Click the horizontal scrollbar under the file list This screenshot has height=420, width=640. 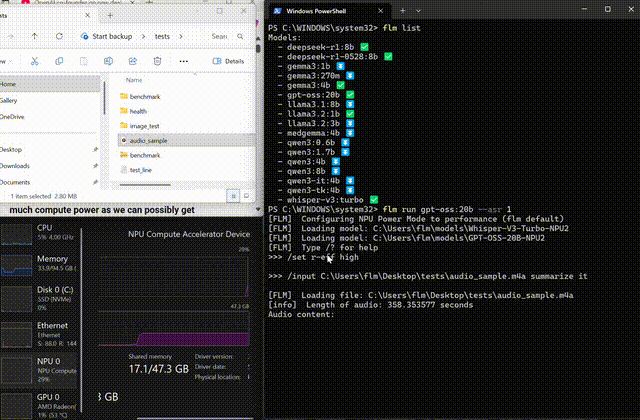(145, 185)
